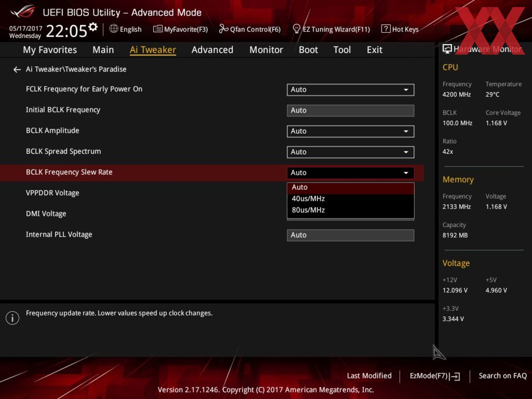
Task: Click the back arrow to leave Tweaker's Paradise
Action: coord(17,69)
